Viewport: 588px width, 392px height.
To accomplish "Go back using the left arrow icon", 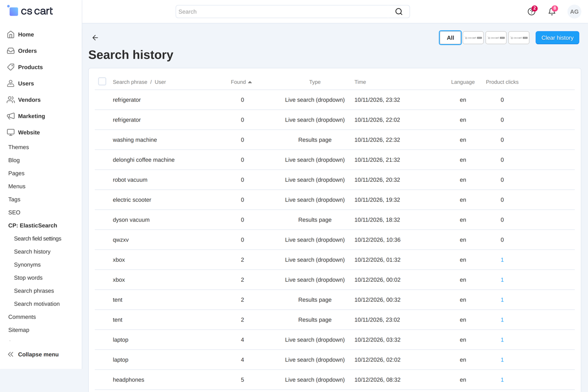I will point(95,38).
